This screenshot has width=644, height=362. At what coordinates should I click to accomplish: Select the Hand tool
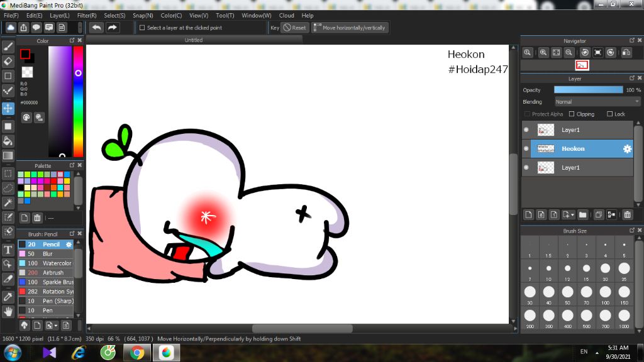click(x=8, y=312)
